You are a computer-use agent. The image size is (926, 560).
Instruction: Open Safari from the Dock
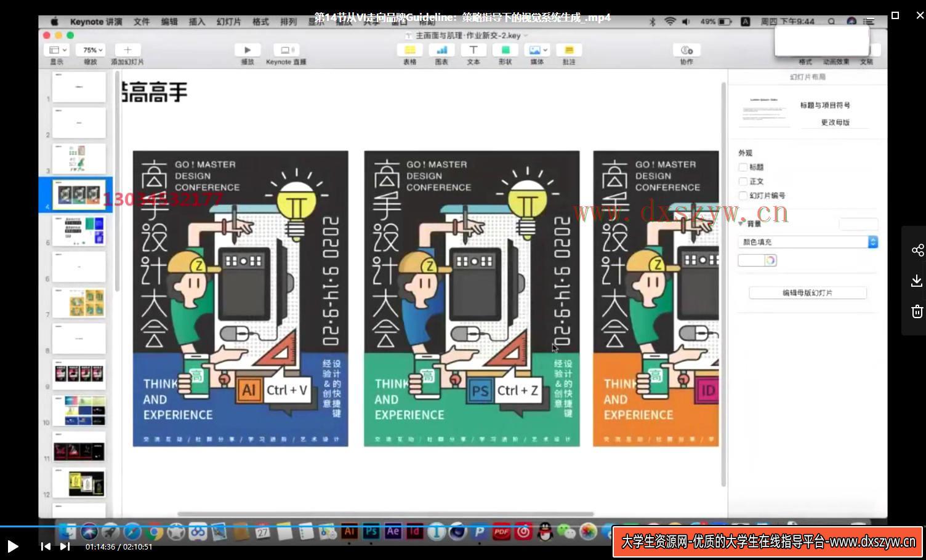pos(132,531)
